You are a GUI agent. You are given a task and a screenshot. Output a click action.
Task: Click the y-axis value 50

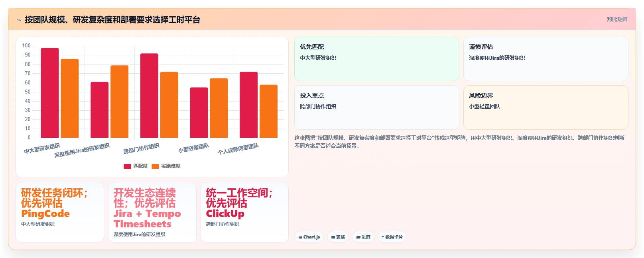(28, 92)
